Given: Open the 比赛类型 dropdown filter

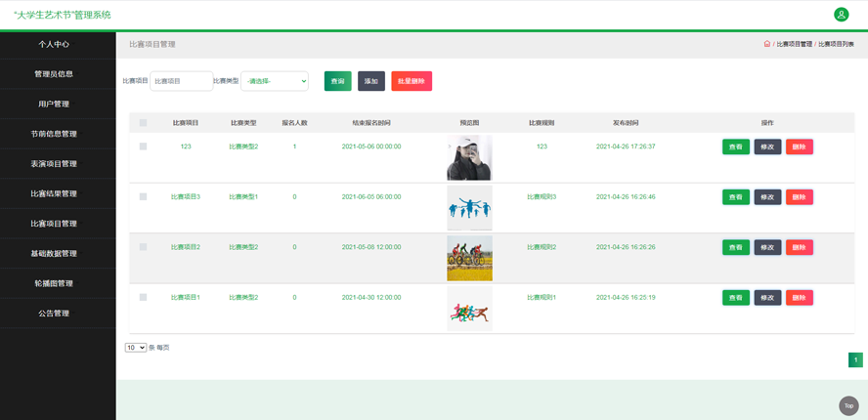Looking at the screenshot, I should [x=275, y=81].
